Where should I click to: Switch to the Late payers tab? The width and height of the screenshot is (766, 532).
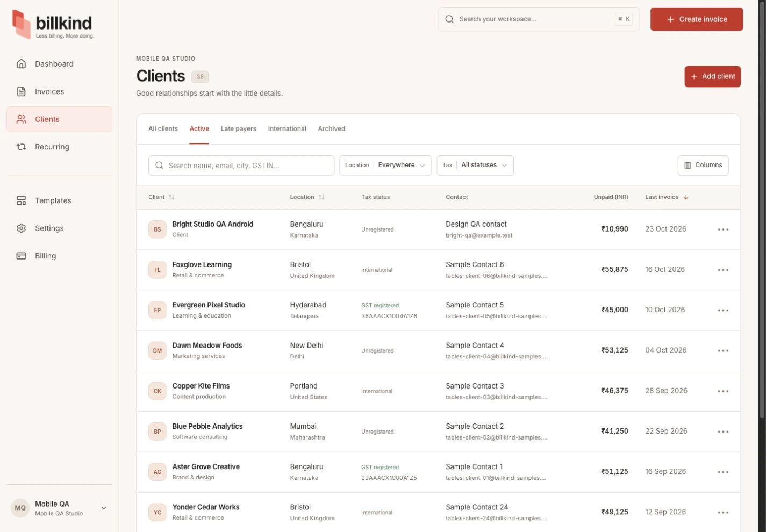tap(238, 129)
